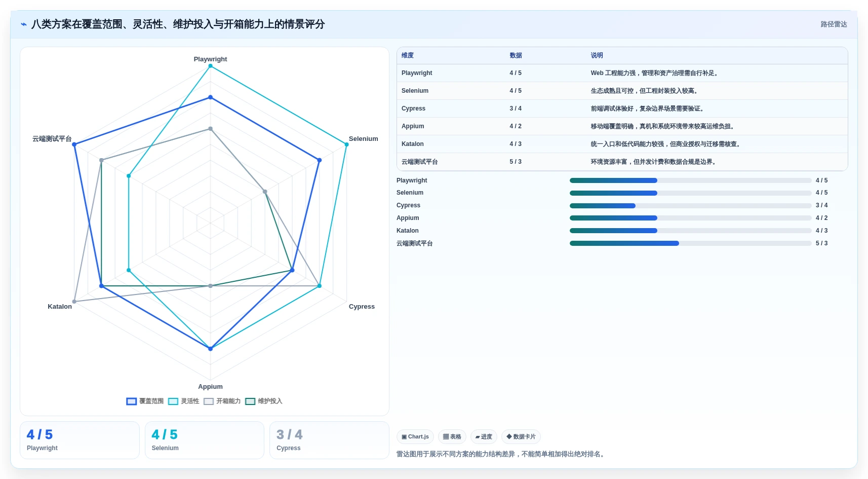Open the Playwright 4 / 5 summary card
The image size is (868, 479).
click(80, 440)
